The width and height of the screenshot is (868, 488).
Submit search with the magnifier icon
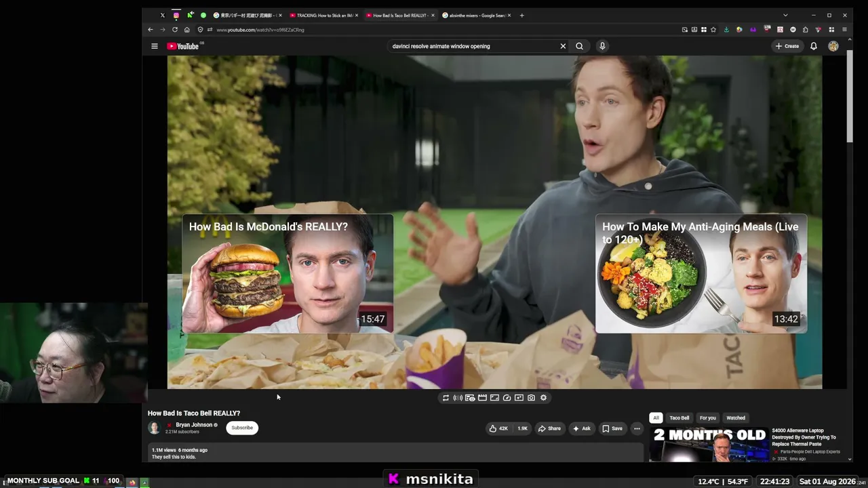tap(579, 46)
